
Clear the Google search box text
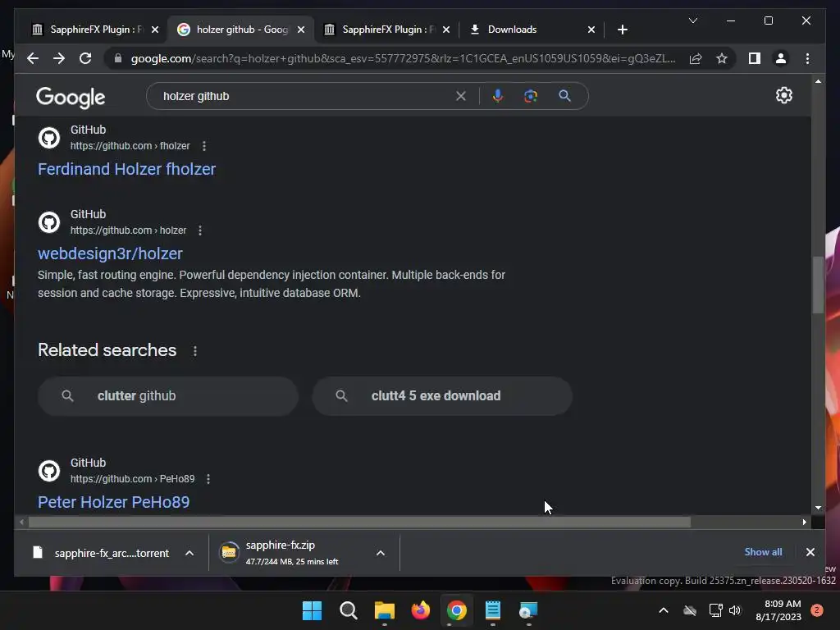click(461, 97)
